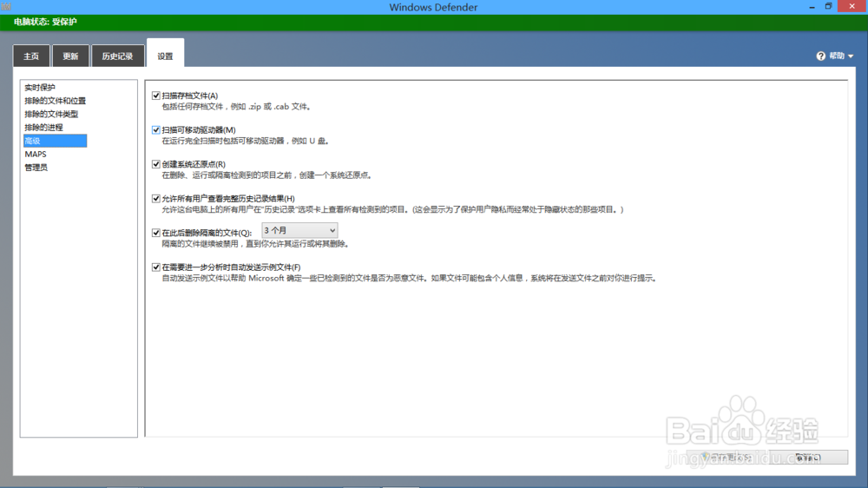Select the 高级 settings entry
This screenshot has height=488, width=868.
tap(55, 141)
